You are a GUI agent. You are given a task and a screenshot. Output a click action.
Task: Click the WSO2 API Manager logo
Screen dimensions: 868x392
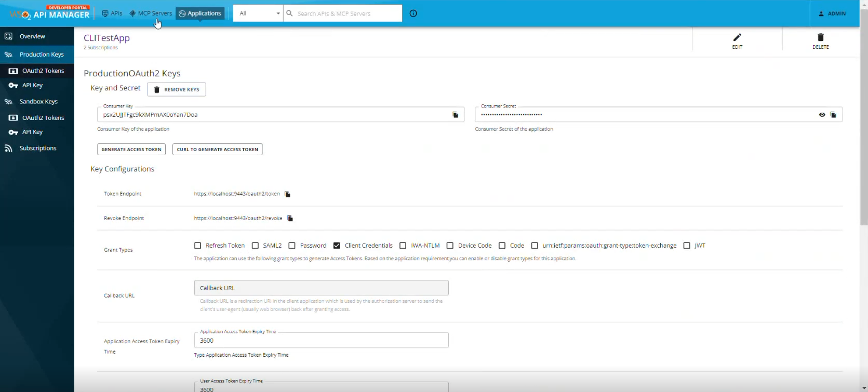pyautogui.click(x=50, y=13)
